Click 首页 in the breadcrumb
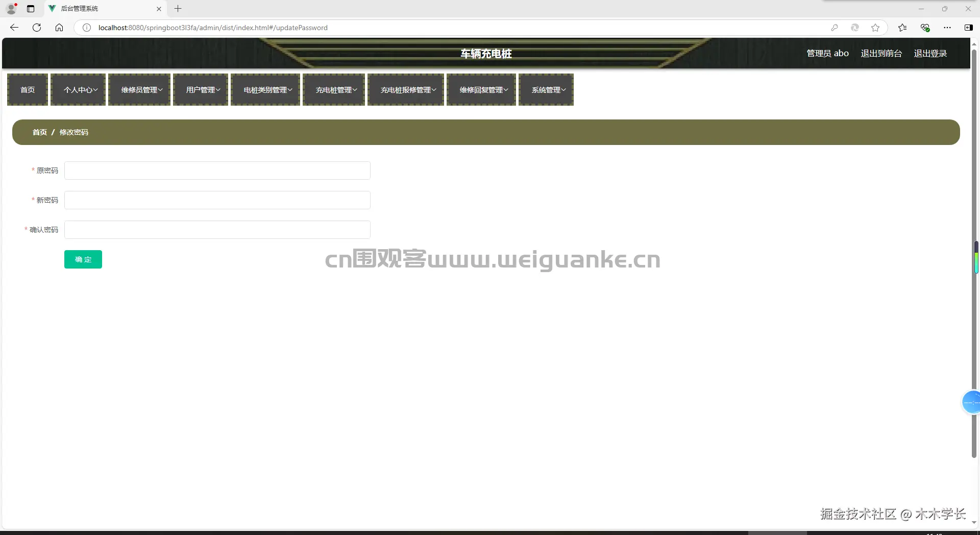The height and width of the screenshot is (535, 980). 40,132
